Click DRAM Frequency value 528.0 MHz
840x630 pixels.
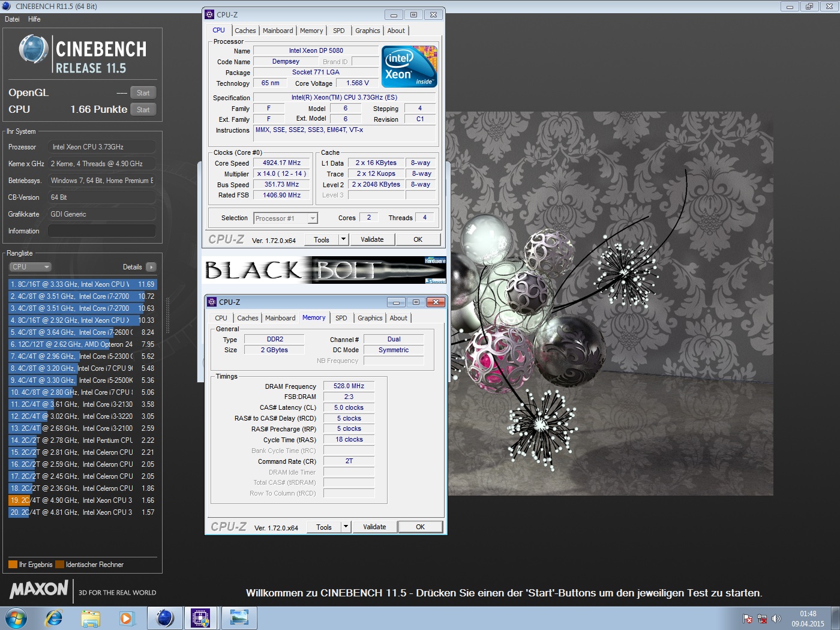pos(349,386)
